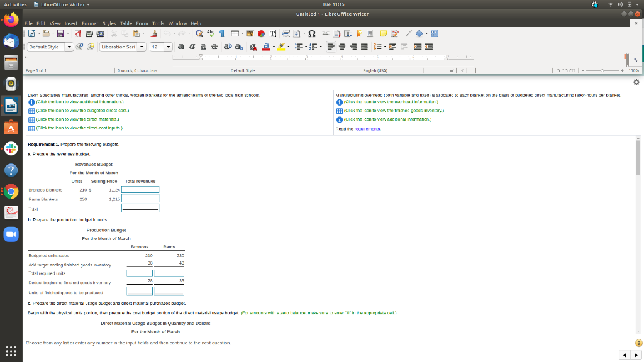Screen dimensions: 644x362
Task: Select the basic shapes diamond tool
Action: click(x=419, y=34)
